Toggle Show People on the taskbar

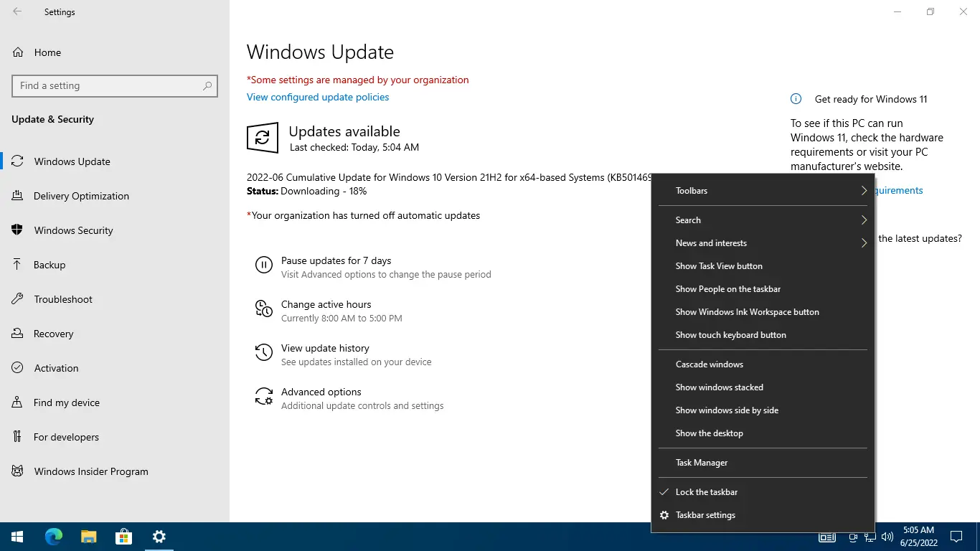pos(763,289)
